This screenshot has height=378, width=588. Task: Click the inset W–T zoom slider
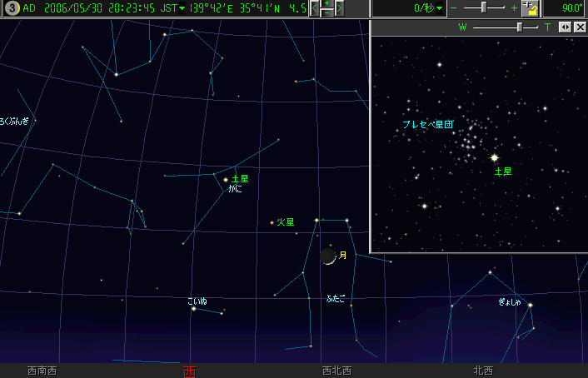(520, 27)
